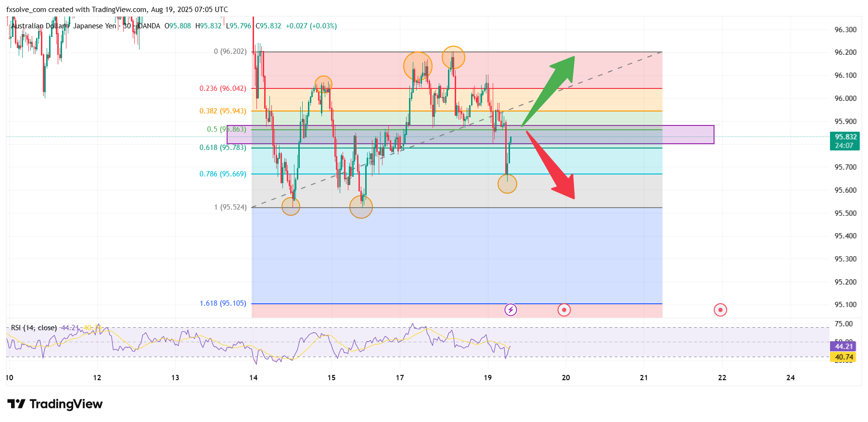
Task: Click date 13 on the time axis
Action: [175, 378]
